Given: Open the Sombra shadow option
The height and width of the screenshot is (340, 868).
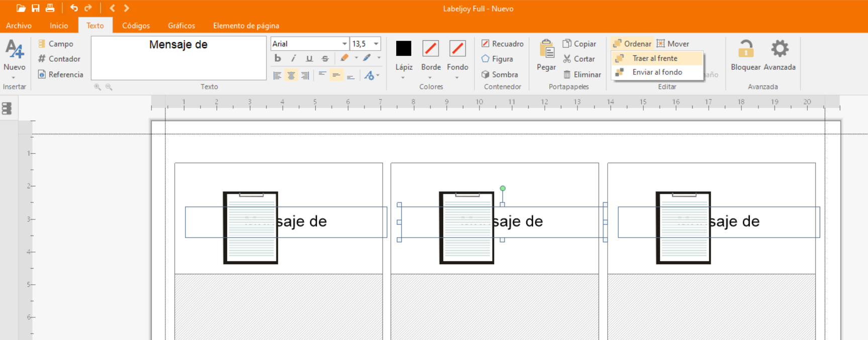Looking at the screenshot, I should coord(500,74).
